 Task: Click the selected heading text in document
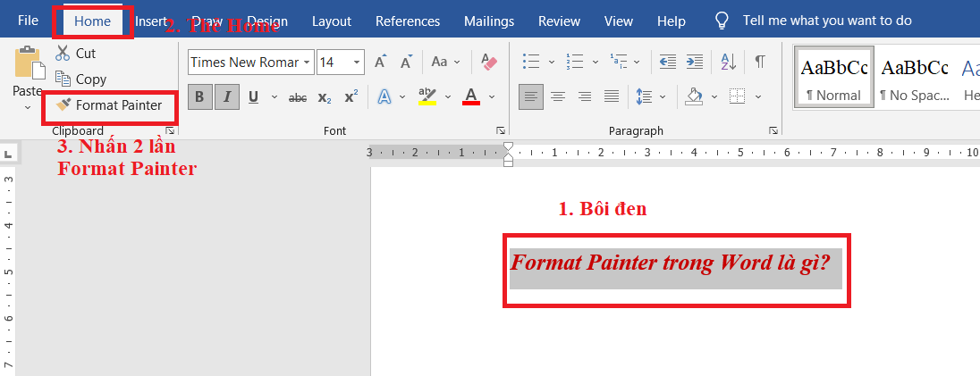[x=670, y=263]
